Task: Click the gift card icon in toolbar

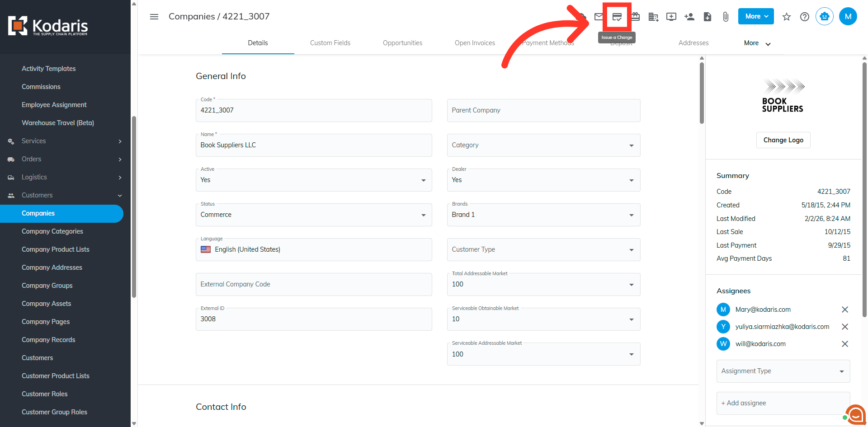Action: (x=635, y=17)
